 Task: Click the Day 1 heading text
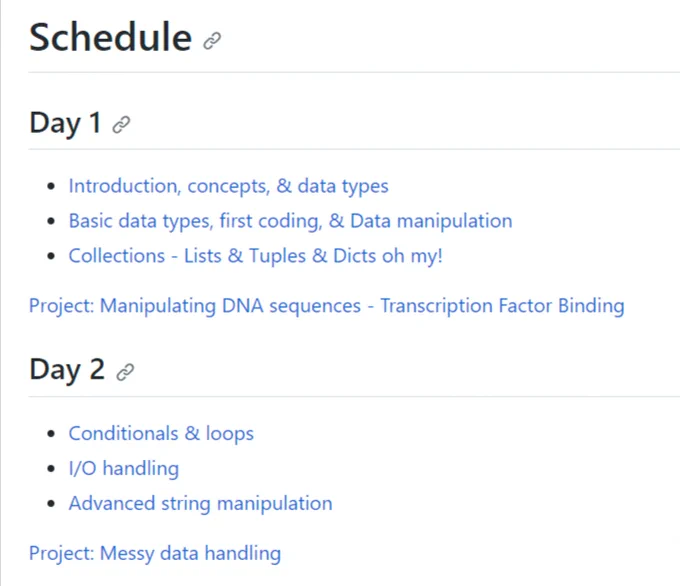(65, 123)
